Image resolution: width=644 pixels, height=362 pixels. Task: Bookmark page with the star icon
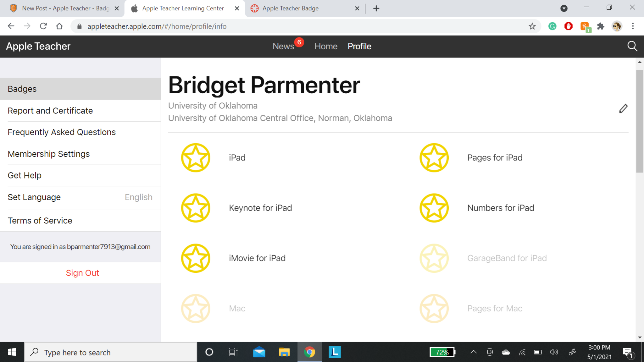(x=532, y=26)
